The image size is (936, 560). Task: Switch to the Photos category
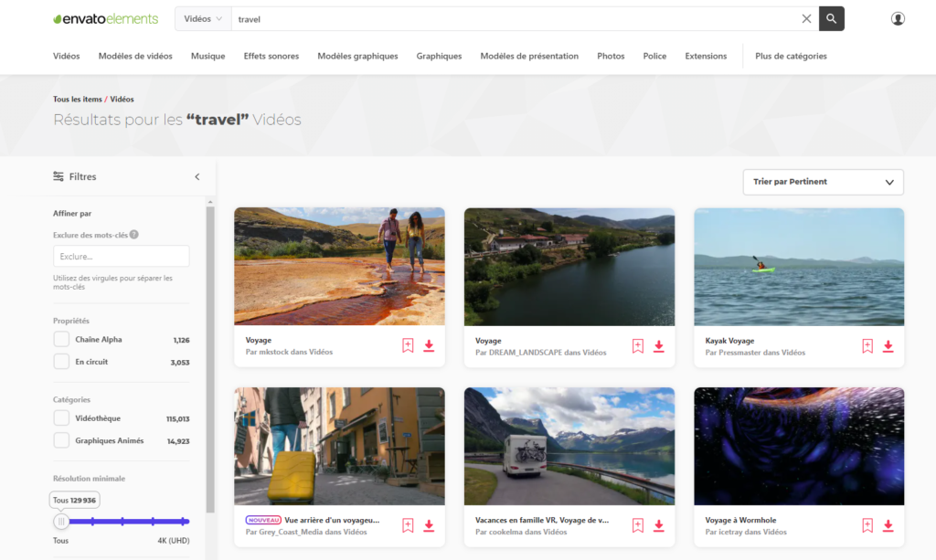point(611,56)
